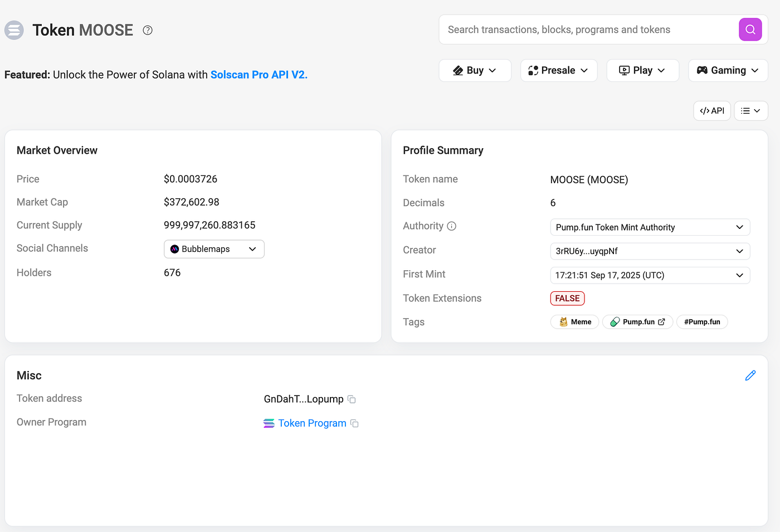
Task: Click the FALSE Token Extensions badge
Action: [x=567, y=299]
